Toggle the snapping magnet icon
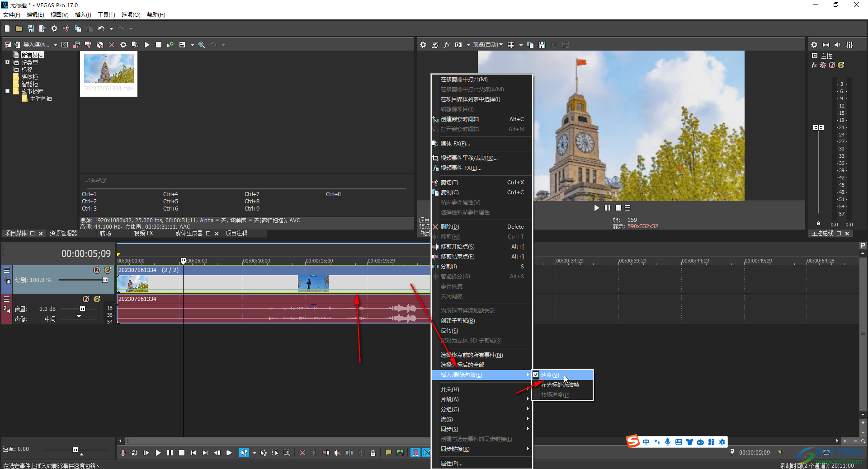The width and height of the screenshot is (868, 469). (x=415, y=453)
